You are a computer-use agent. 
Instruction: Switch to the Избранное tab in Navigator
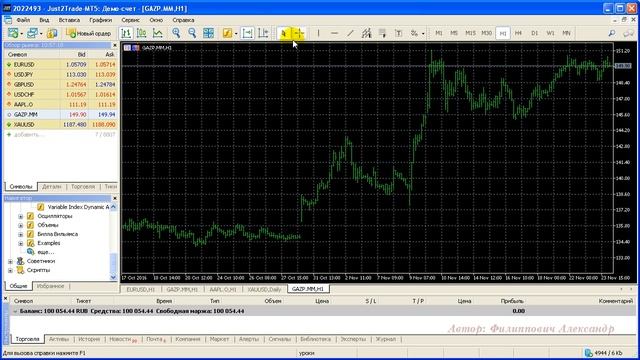[x=50, y=286]
